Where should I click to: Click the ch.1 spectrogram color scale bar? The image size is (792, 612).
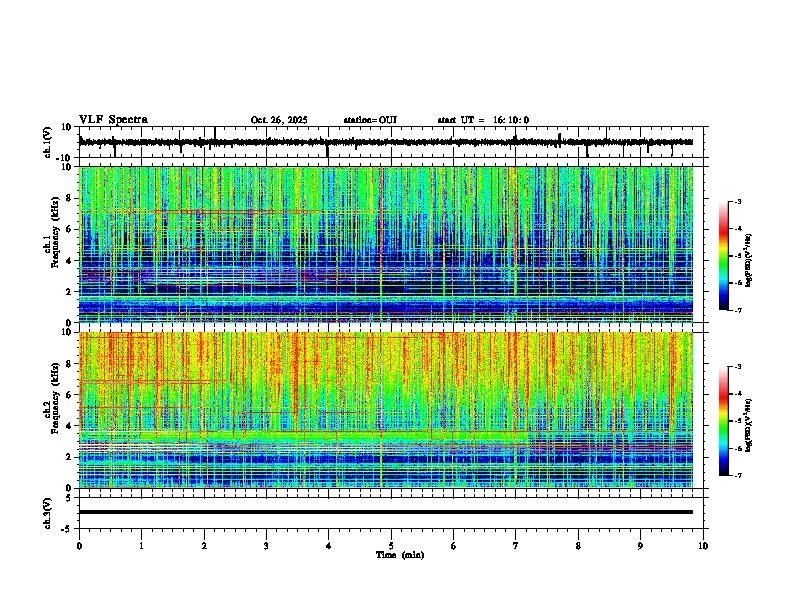tap(723, 256)
